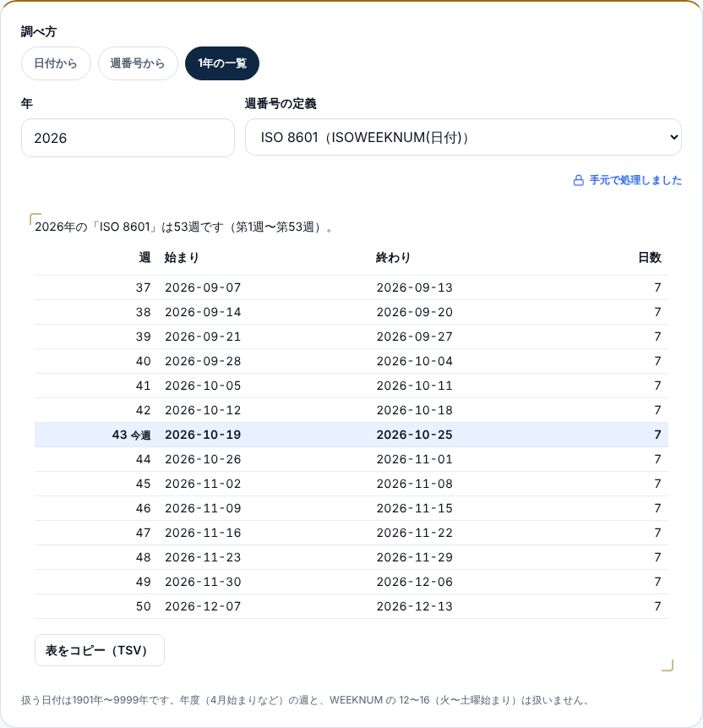Select week 44 number cell
Screen dimensions: 703x728
coord(144,459)
